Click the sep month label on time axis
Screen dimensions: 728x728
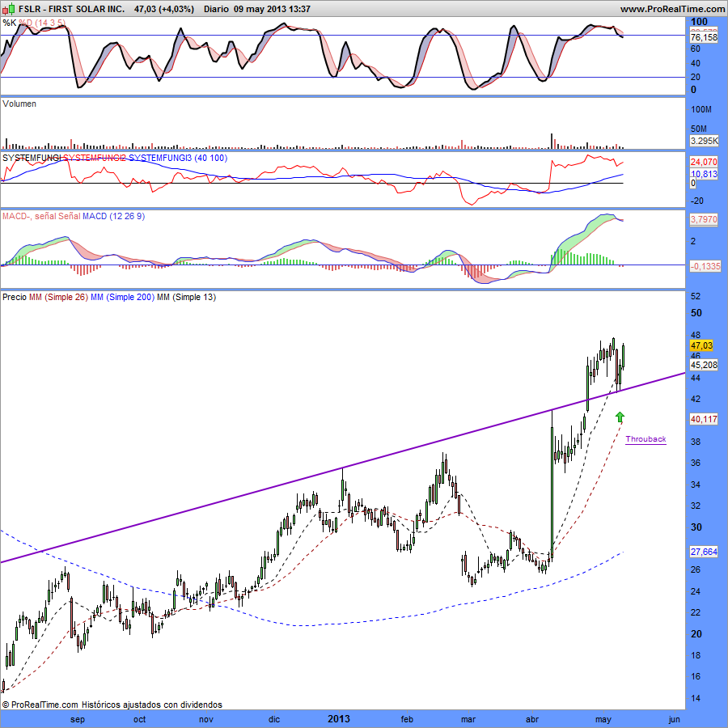tap(78, 719)
